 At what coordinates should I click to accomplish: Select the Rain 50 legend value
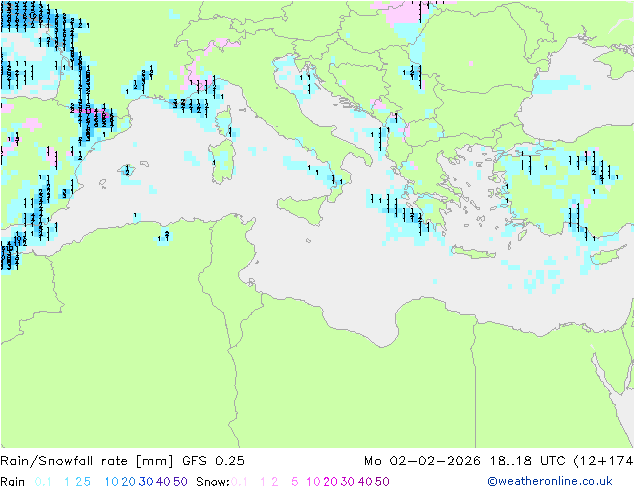[x=180, y=482]
